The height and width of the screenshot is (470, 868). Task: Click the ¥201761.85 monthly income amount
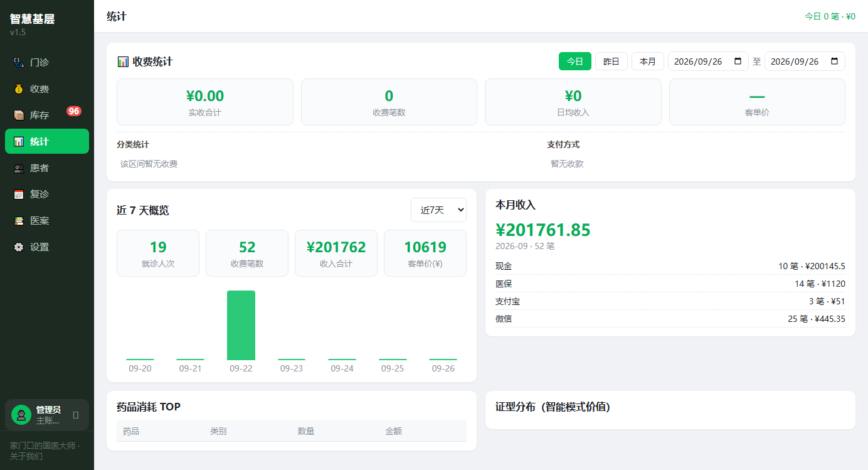point(543,230)
